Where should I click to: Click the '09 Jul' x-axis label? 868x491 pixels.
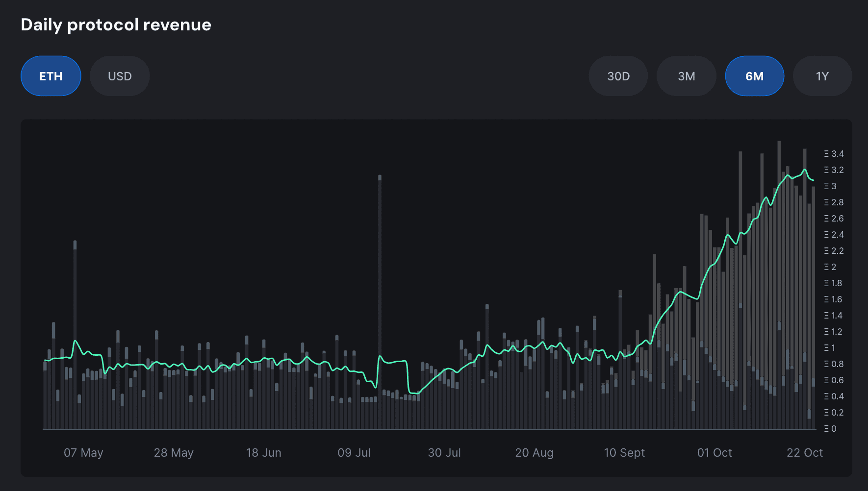(x=354, y=453)
